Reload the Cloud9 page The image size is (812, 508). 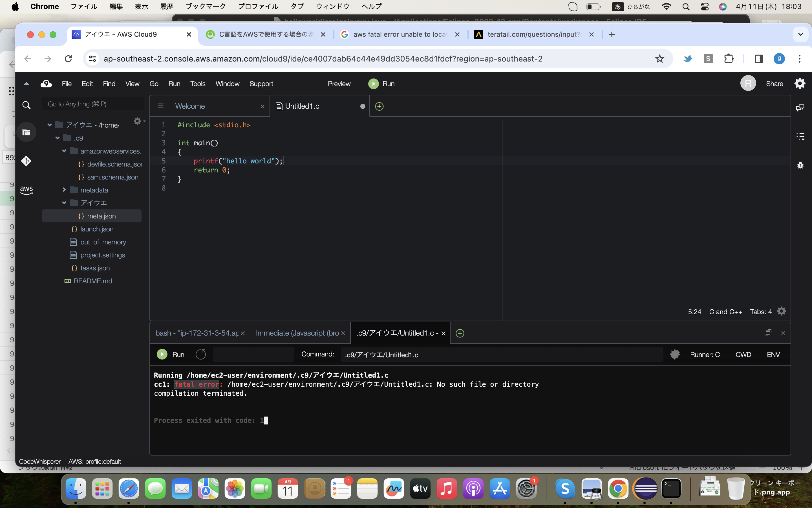68,59
